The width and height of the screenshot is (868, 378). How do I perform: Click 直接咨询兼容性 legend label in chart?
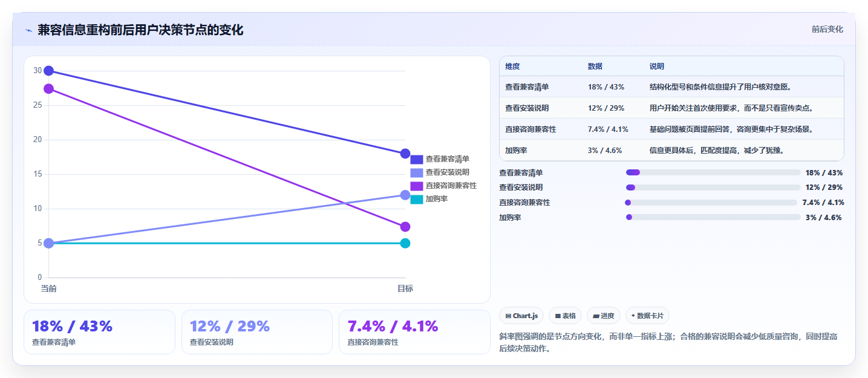click(x=451, y=186)
